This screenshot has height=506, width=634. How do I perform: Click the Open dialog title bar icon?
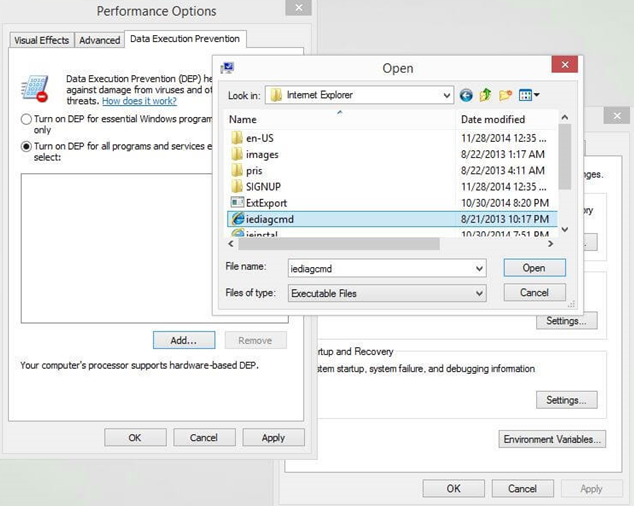click(x=227, y=68)
